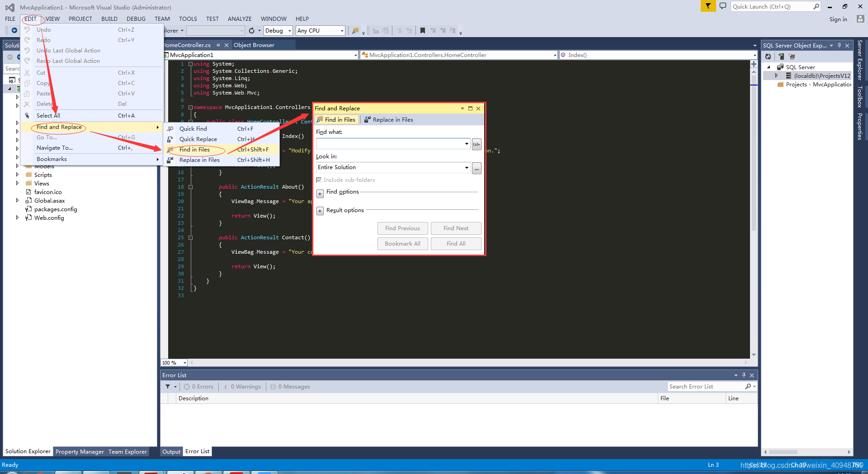Click the Find All button
Screen dimensions: 868x474
(x=456, y=244)
